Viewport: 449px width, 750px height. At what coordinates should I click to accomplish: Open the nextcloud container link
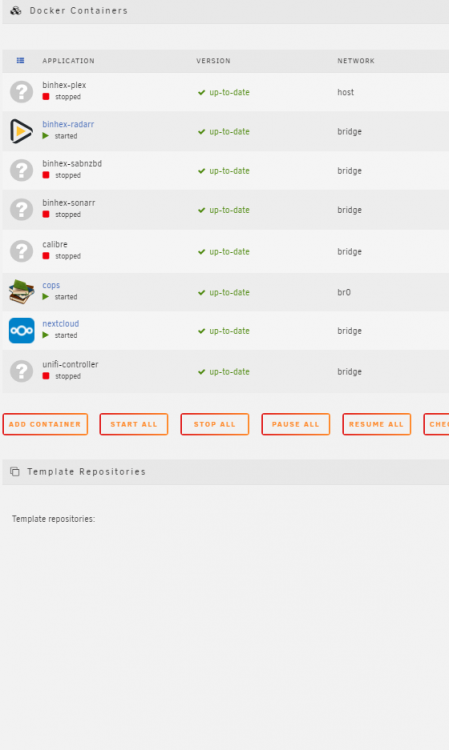61,324
